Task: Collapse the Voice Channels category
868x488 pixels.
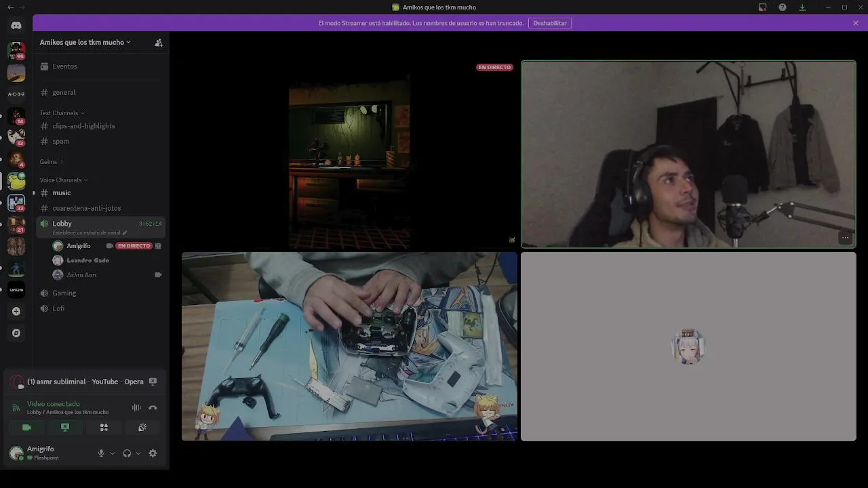Action: (x=64, y=180)
